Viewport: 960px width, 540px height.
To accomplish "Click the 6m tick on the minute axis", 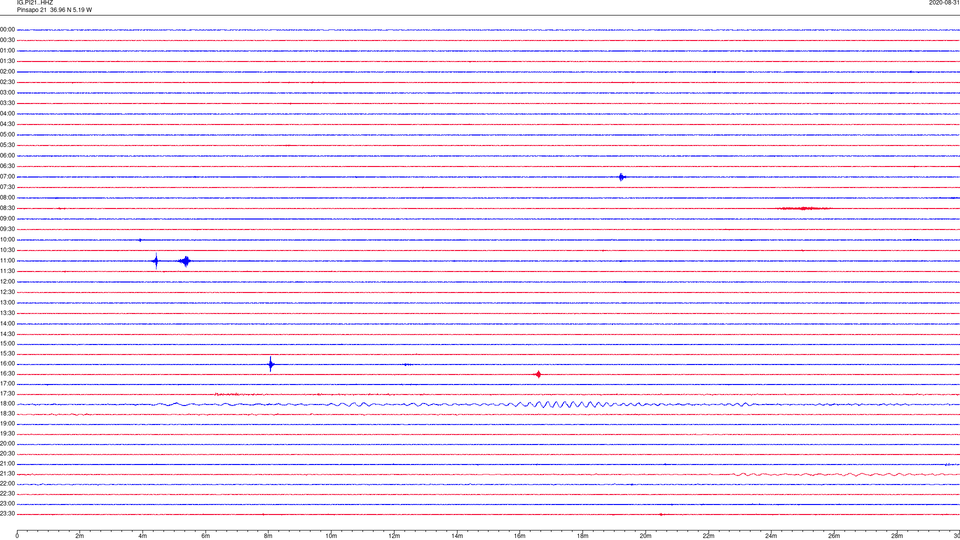I will [x=206, y=536].
